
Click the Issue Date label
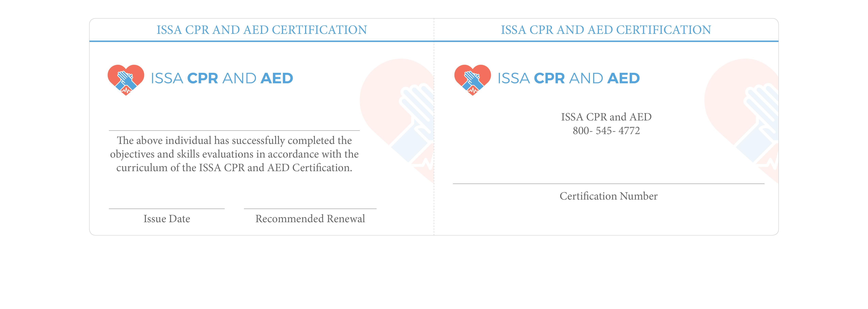(x=167, y=219)
